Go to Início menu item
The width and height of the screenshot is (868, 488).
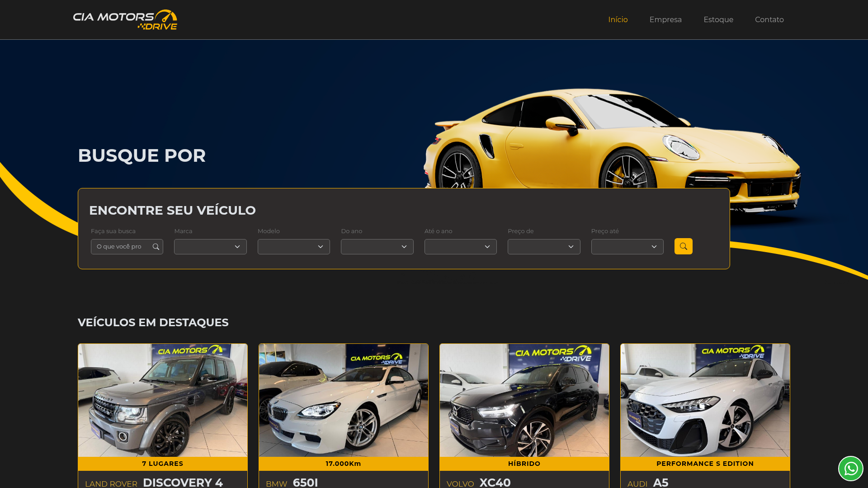(x=618, y=19)
